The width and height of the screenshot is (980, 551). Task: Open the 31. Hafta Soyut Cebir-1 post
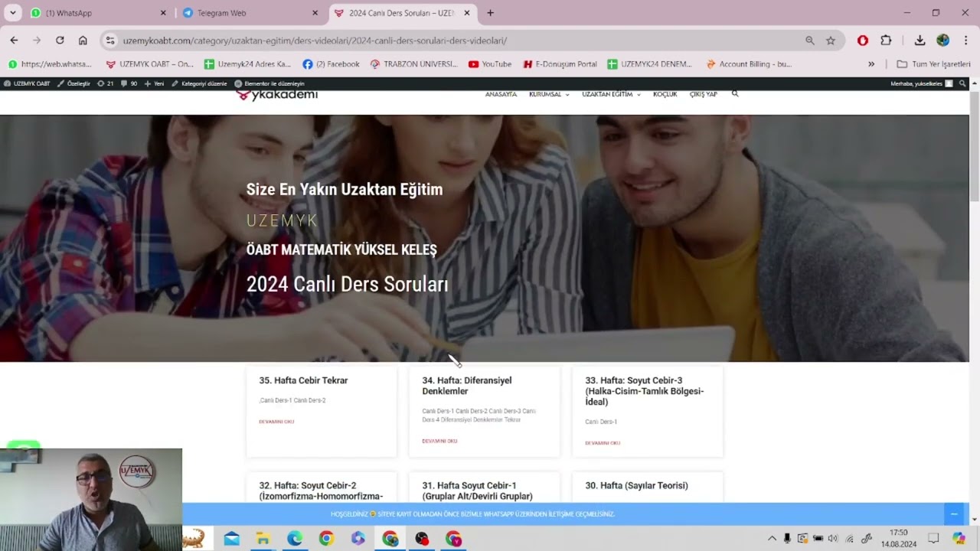coord(477,491)
